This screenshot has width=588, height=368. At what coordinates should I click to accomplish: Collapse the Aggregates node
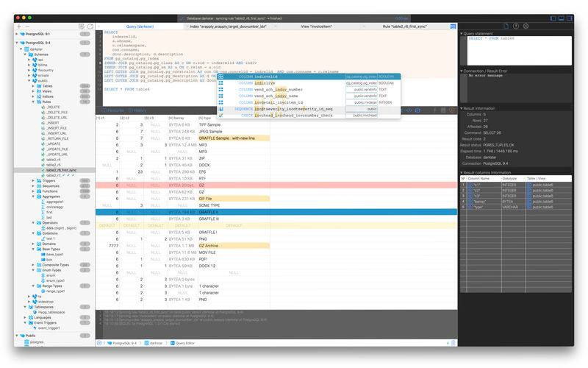pos(33,197)
